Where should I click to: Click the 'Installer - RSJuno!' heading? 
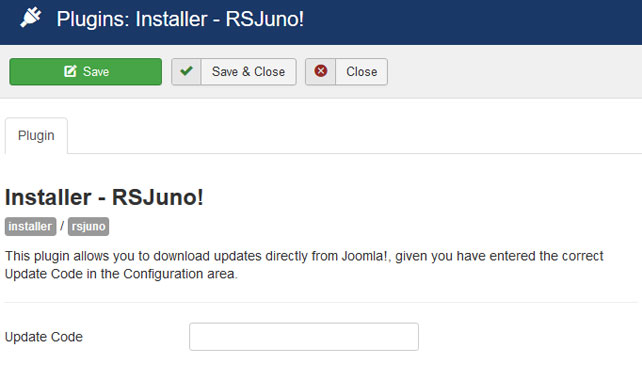[104, 197]
